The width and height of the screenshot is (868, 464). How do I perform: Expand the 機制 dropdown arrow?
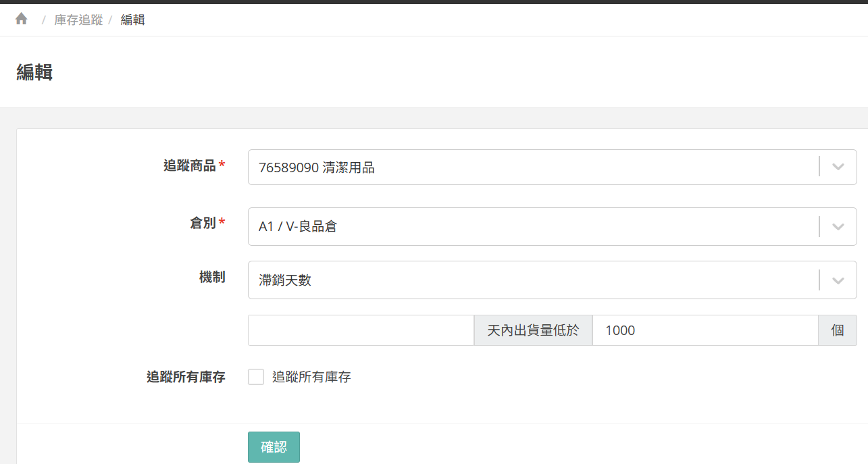pos(838,280)
